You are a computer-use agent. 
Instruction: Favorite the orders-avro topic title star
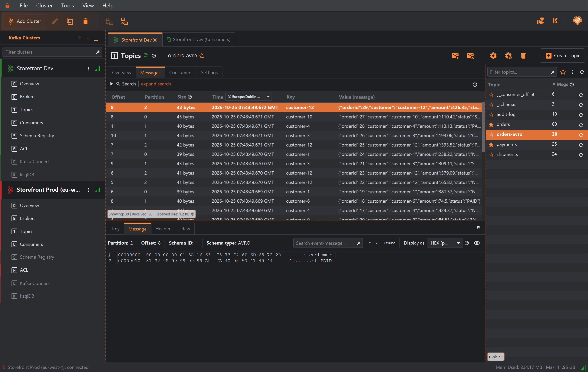202,56
